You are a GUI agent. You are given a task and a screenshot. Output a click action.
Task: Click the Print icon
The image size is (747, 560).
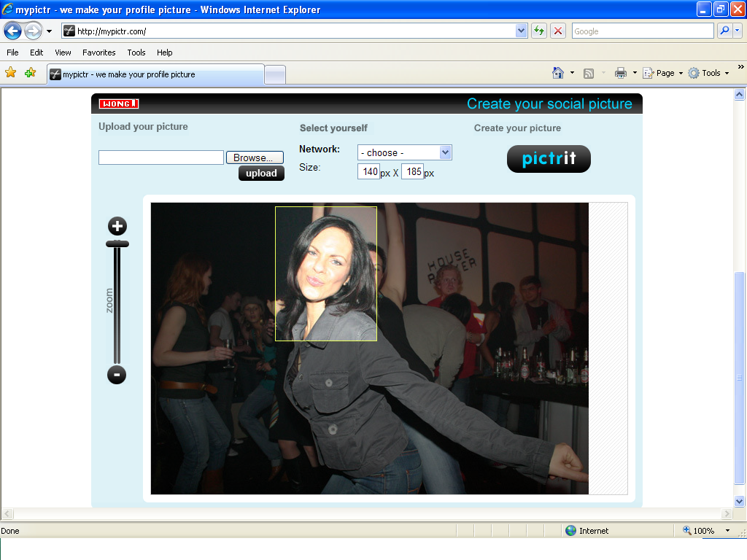(x=620, y=73)
